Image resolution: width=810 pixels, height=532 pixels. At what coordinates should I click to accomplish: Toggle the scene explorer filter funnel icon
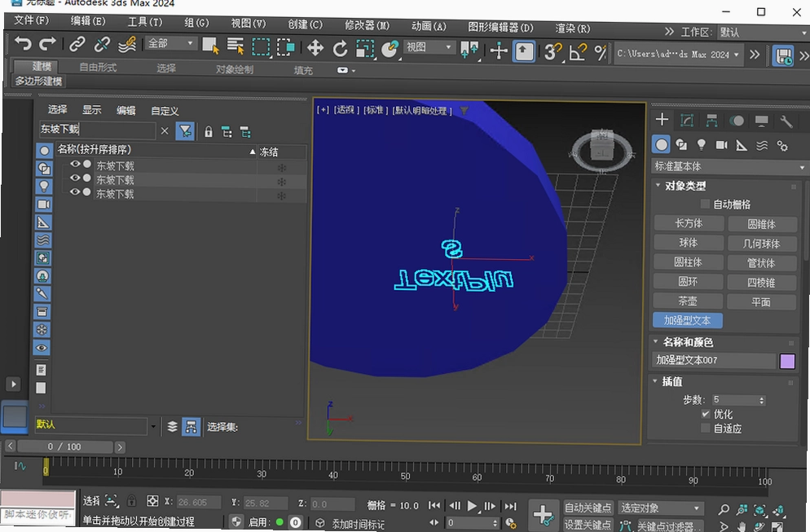[185, 131]
